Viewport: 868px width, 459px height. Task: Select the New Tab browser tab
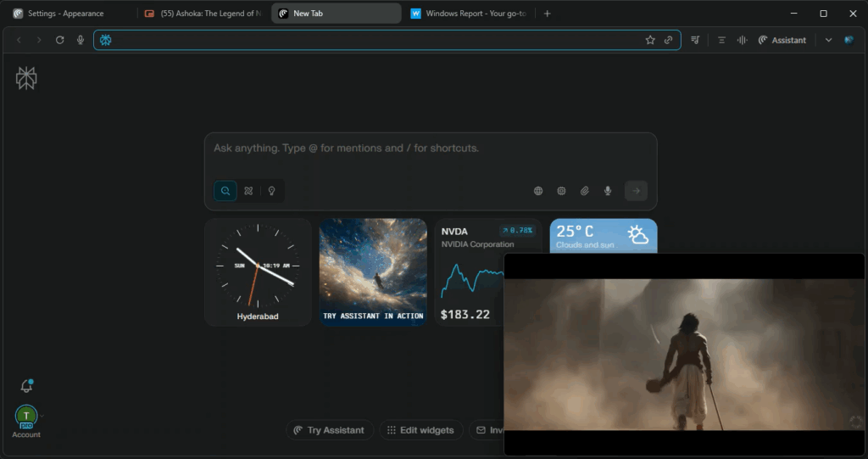point(336,14)
